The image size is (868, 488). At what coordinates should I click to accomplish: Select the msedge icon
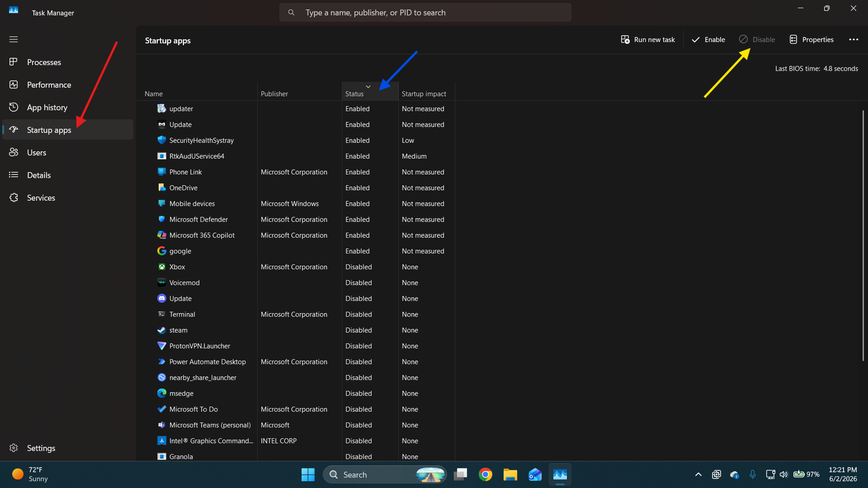click(161, 393)
